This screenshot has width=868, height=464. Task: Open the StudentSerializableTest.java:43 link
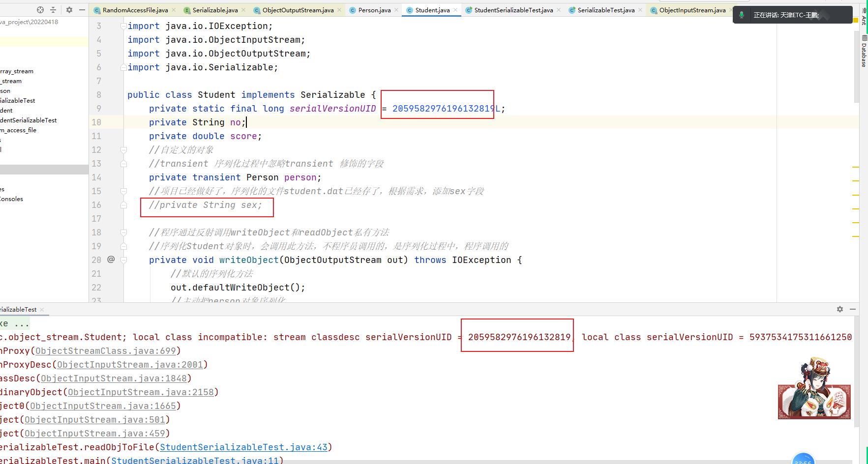[243, 447]
